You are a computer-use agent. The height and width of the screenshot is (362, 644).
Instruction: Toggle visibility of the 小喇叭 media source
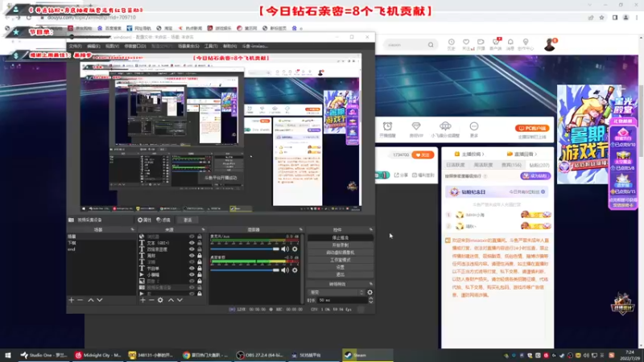pos(192,274)
